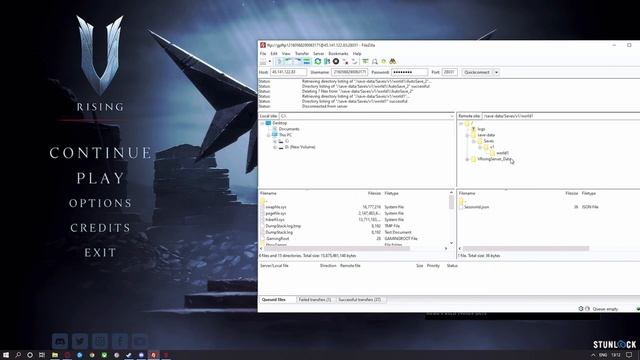Select the logs folder in remote tree

(x=481, y=129)
